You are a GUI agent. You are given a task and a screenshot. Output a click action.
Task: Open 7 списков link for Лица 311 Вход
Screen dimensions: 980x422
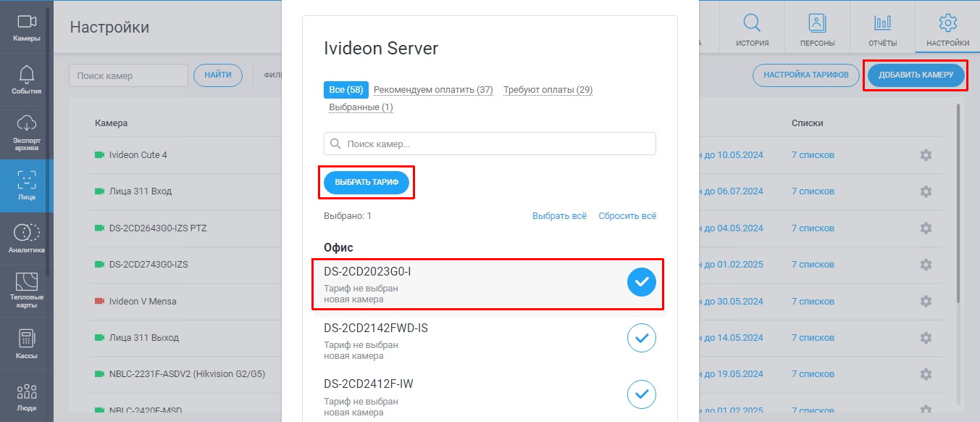point(813,191)
